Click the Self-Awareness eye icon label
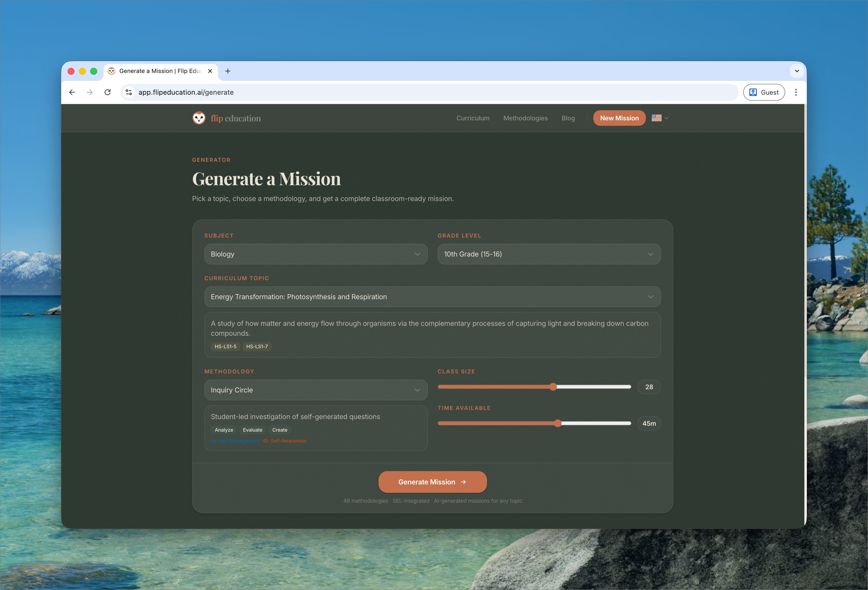Viewport: 868px width, 590px height. pos(285,441)
